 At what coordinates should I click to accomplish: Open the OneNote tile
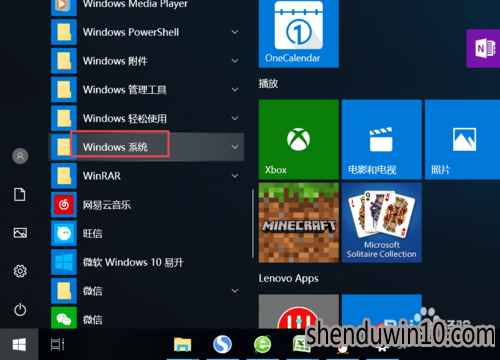483,48
